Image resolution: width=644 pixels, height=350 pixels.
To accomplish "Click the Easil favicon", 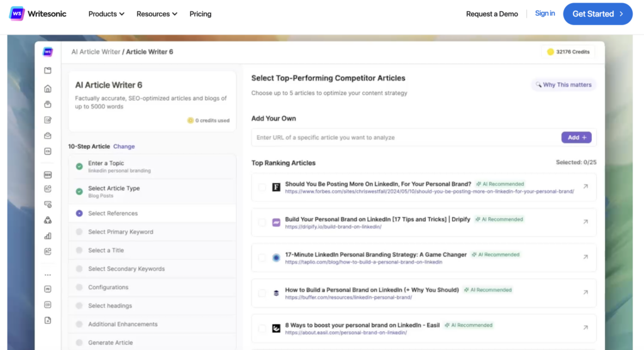I will tap(276, 328).
